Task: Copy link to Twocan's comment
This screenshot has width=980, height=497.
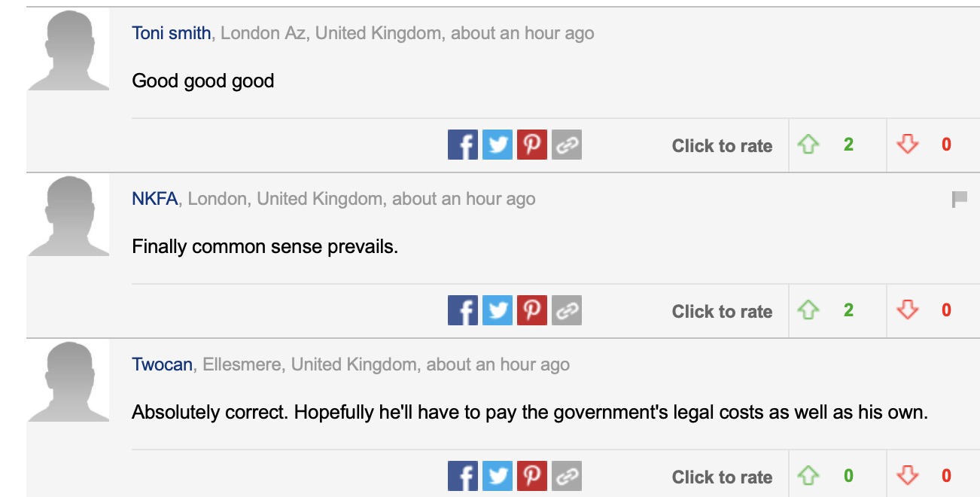Action: (x=566, y=476)
